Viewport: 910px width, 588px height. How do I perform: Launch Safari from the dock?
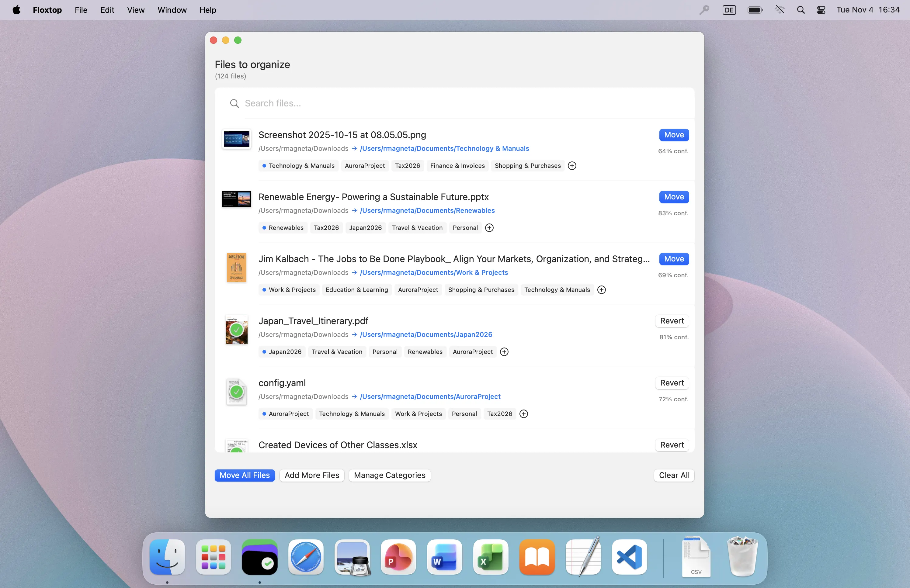(305, 557)
